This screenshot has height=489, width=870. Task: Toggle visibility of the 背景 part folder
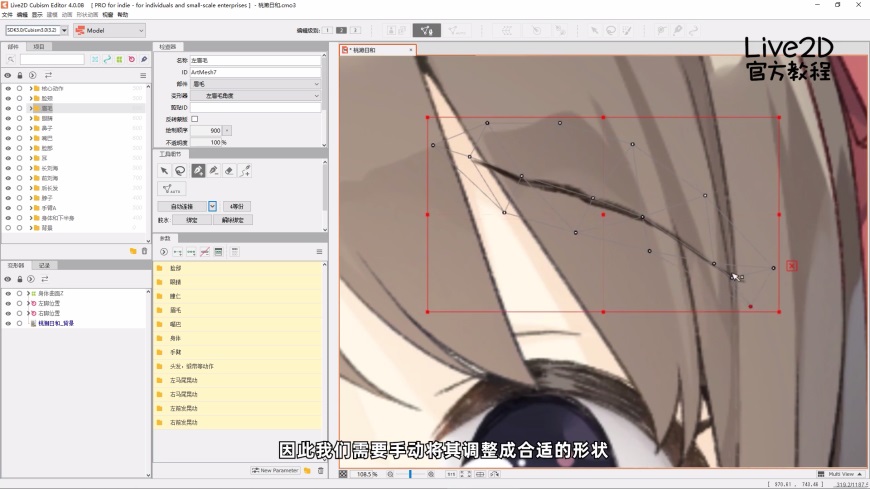point(8,228)
